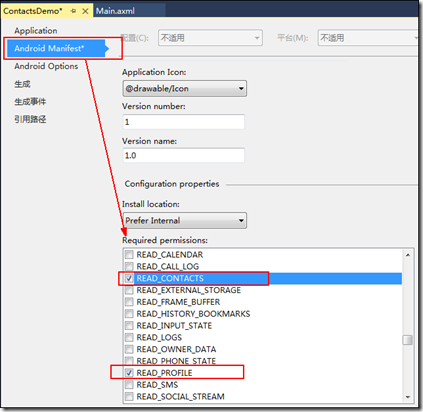
Task: Select the Android Options page
Action: (46, 66)
